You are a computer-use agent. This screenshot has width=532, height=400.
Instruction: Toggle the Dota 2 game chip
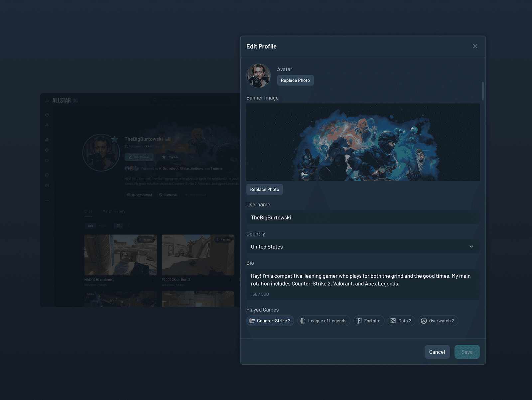[401, 321]
